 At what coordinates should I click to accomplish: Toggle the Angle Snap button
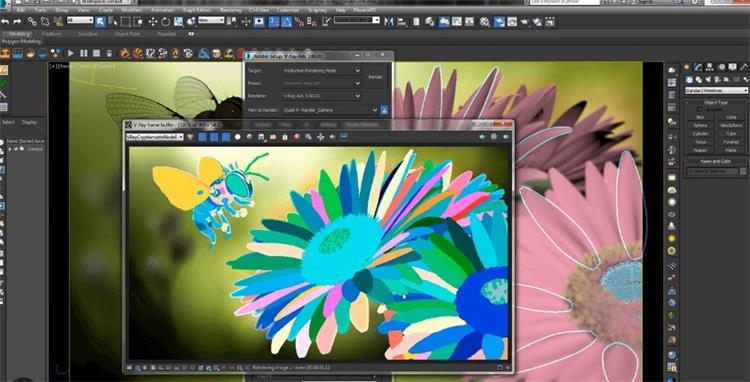[287, 22]
